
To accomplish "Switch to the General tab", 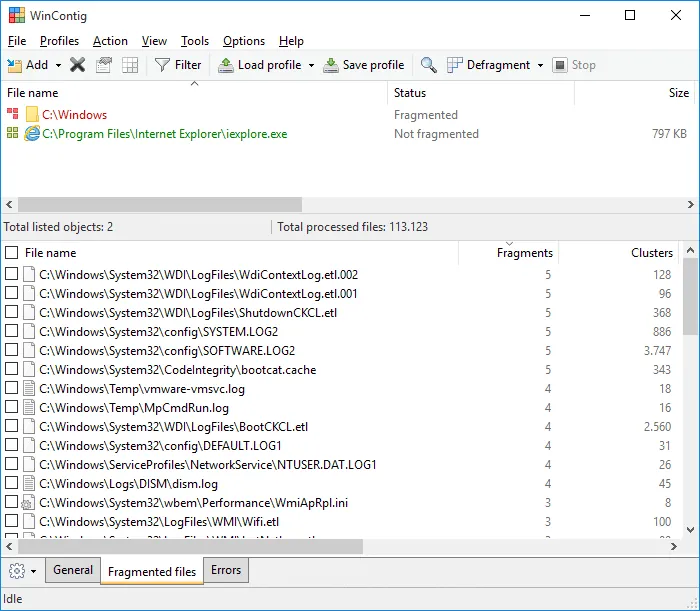I will pos(73,570).
